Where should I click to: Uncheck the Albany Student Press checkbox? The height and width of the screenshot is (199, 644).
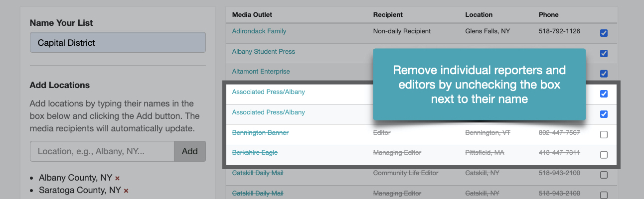pyautogui.click(x=604, y=54)
